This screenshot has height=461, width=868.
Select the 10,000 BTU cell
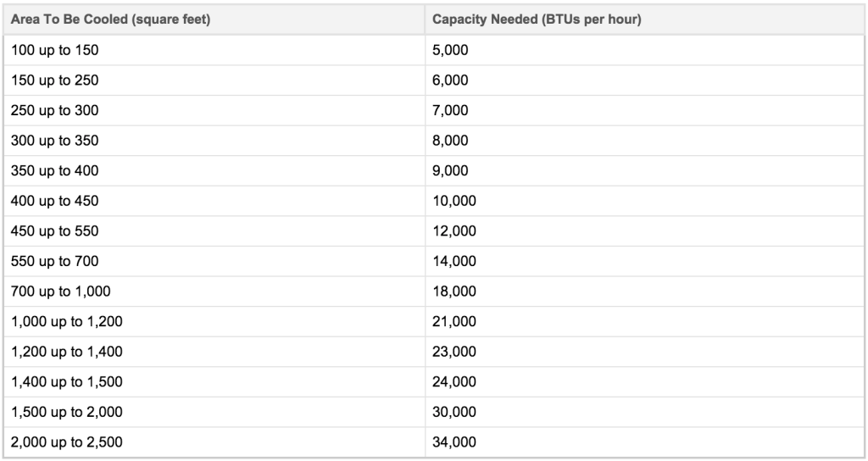click(x=454, y=201)
